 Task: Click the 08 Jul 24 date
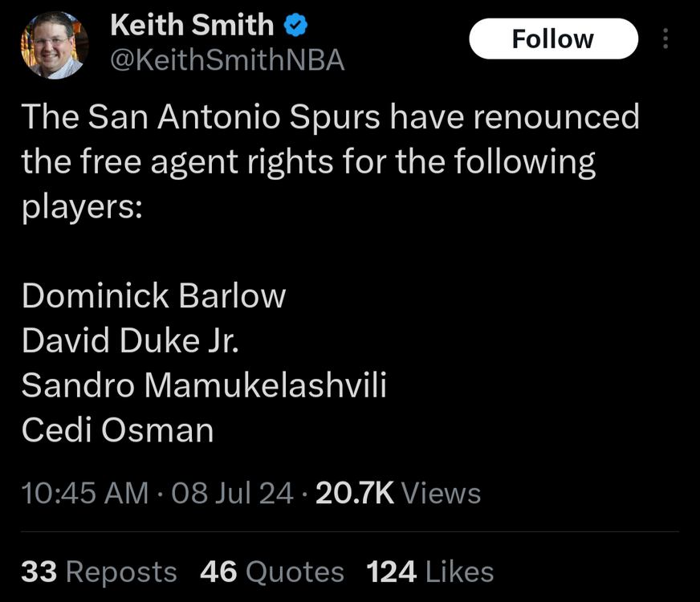pyautogui.click(x=232, y=493)
